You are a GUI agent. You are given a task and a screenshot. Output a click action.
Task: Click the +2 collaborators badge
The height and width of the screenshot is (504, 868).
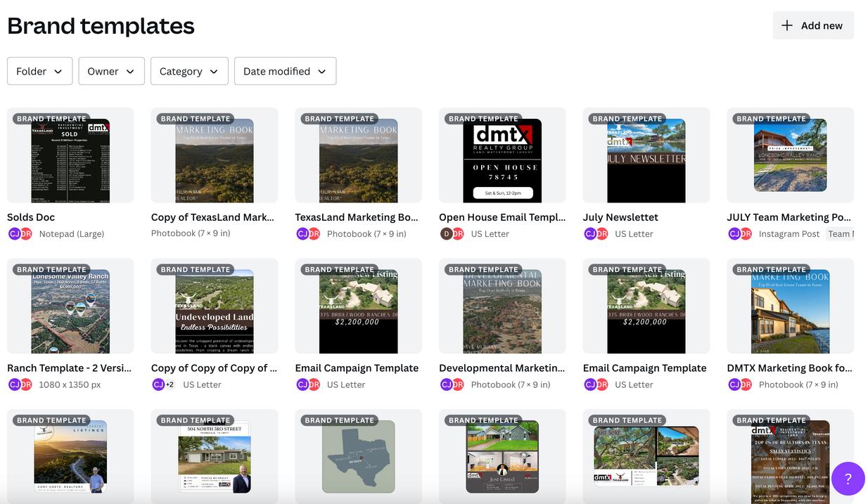[x=170, y=385]
